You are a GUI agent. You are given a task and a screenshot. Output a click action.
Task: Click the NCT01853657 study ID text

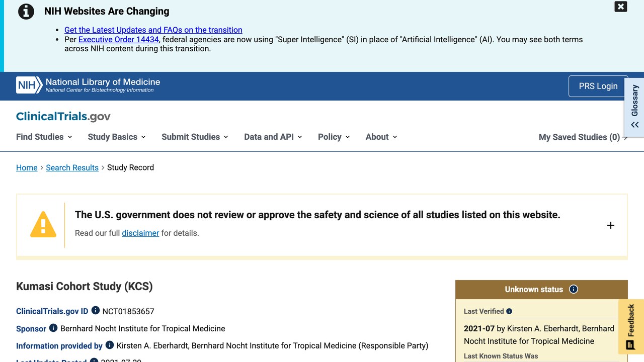tap(128, 311)
